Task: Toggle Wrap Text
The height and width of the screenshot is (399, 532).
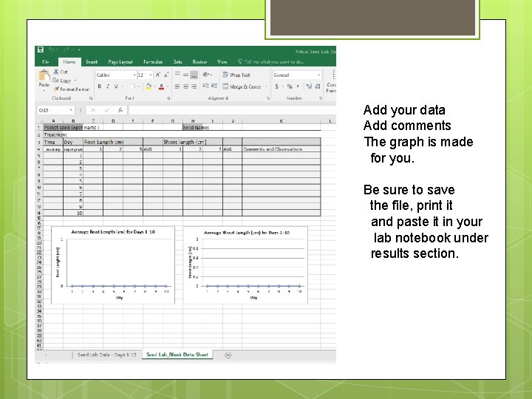Action: [236, 75]
